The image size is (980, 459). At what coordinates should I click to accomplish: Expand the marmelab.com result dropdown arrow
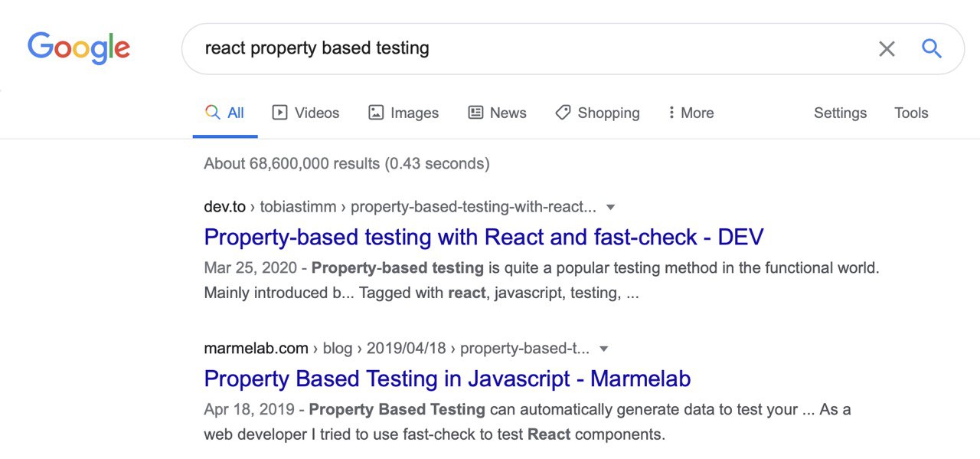click(x=603, y=349)
